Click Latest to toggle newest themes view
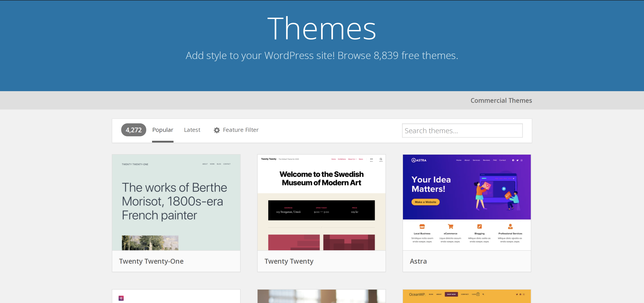Screen dimensions: 644x303 tap(192, 129)
